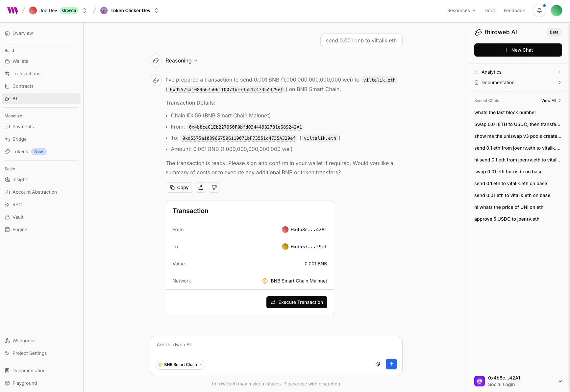Viewport: 570px width, 392px height.
Task: Open the green profile avatar
Action: coord(557,11)
